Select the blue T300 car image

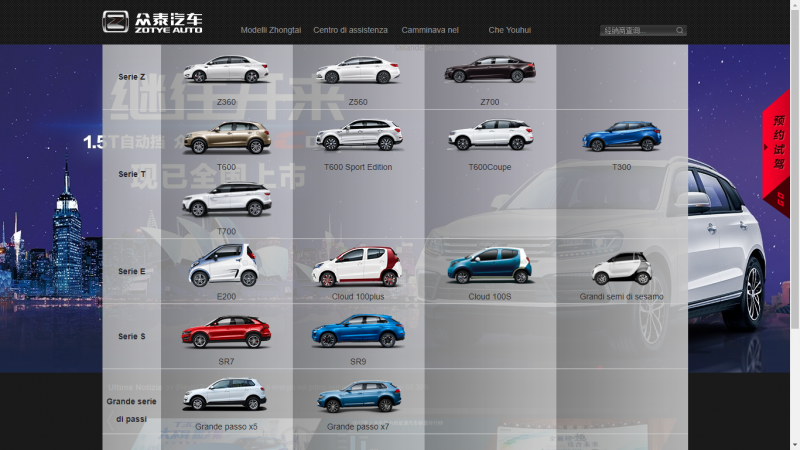[x=621, y=136]
